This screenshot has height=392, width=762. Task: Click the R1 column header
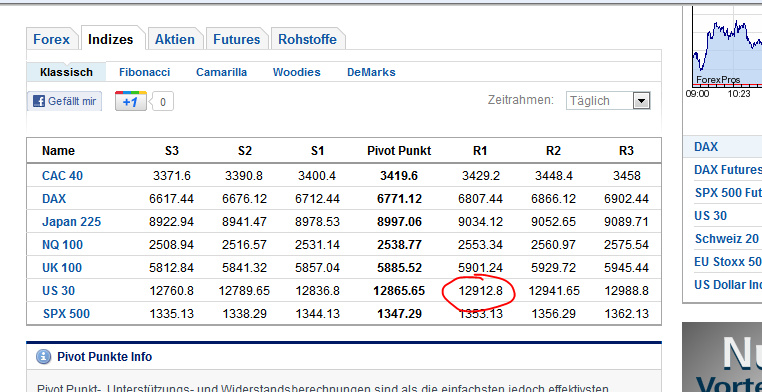(480, 151)
